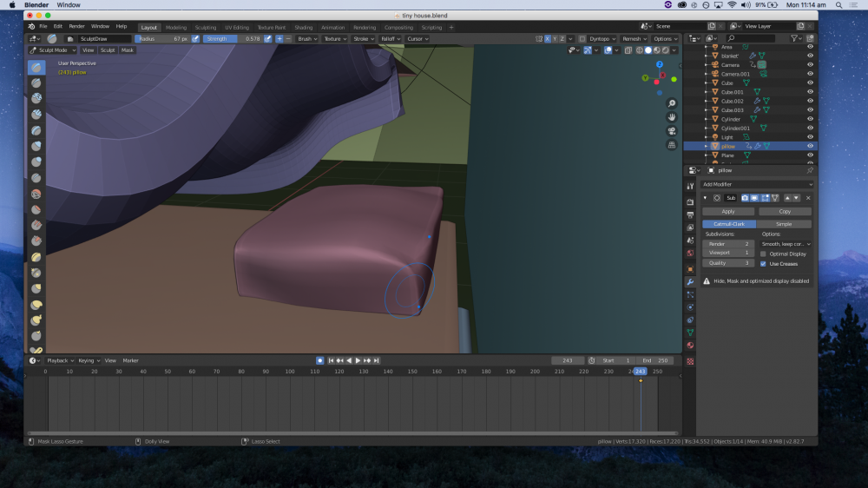Hide the pillow object via eye icon

point(810,146)
